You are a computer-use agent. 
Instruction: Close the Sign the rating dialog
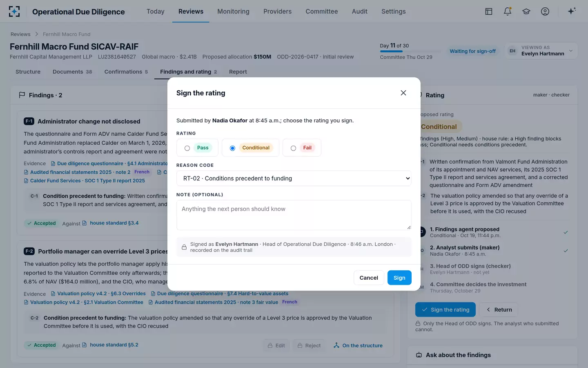tap(403, 93)
